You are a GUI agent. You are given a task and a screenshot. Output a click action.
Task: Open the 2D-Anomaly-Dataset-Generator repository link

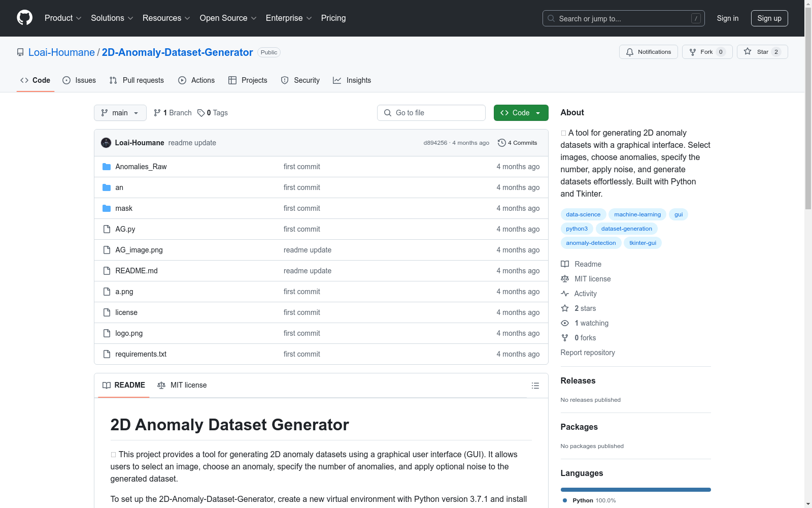coord(177,52)
